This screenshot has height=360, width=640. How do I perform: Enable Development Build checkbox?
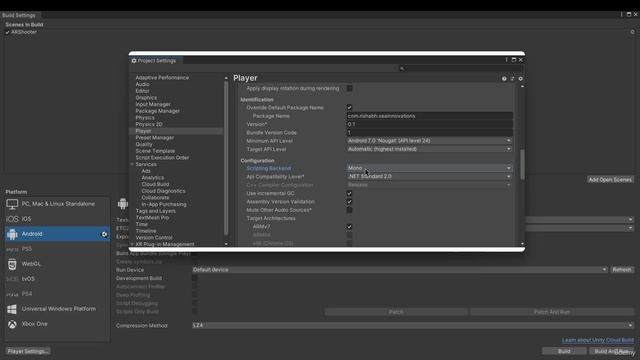coord(195,278)
